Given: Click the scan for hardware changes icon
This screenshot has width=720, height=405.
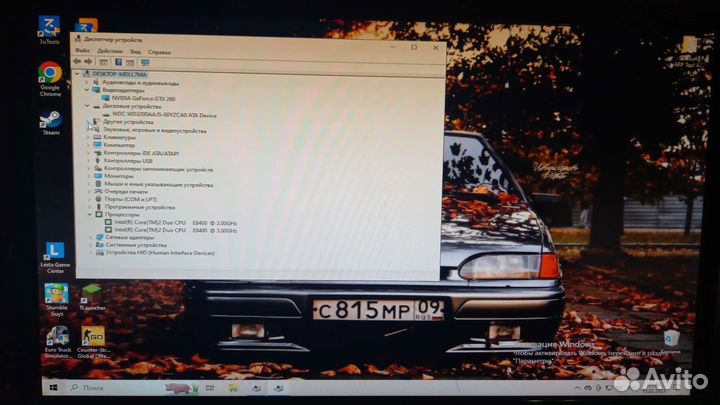Looking at the screenshot, I should point(146,62).
